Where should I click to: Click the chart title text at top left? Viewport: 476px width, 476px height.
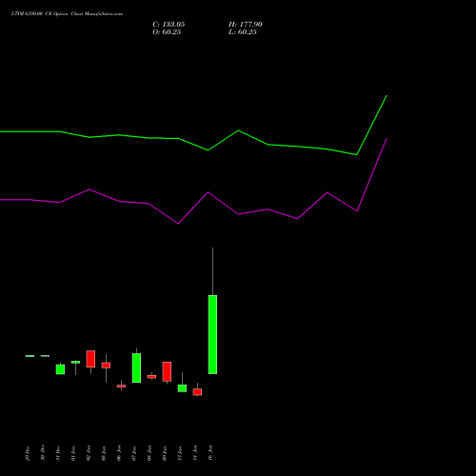67,14
